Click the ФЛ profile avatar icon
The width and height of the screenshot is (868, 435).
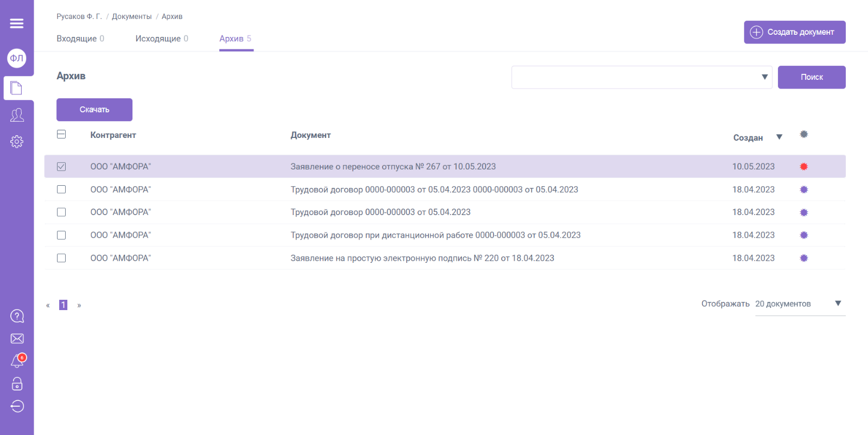coord(17,58)
